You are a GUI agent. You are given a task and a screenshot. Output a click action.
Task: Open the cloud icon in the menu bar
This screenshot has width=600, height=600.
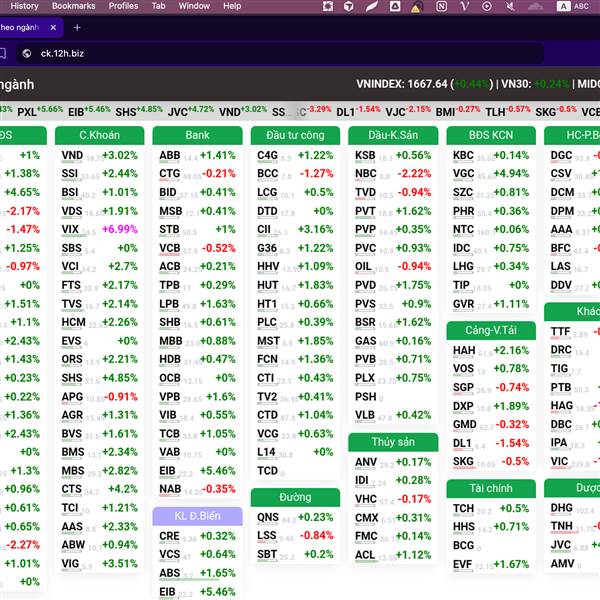(535, 6)
